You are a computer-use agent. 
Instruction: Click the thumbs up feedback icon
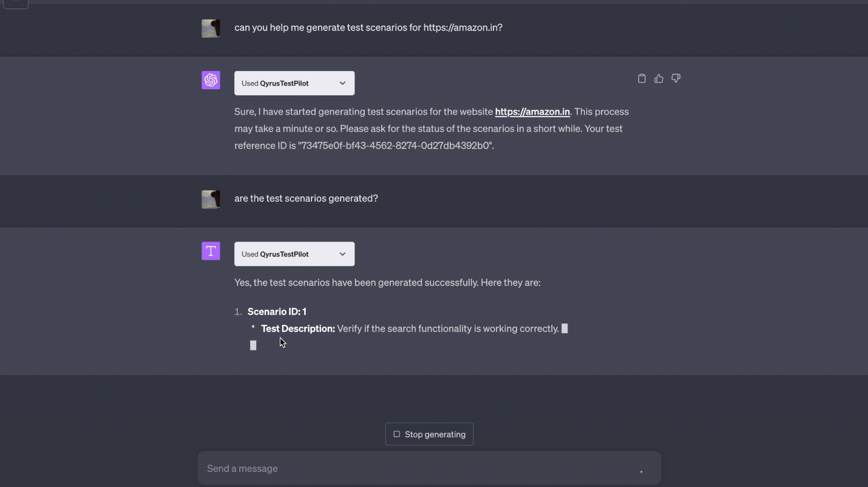659,78
